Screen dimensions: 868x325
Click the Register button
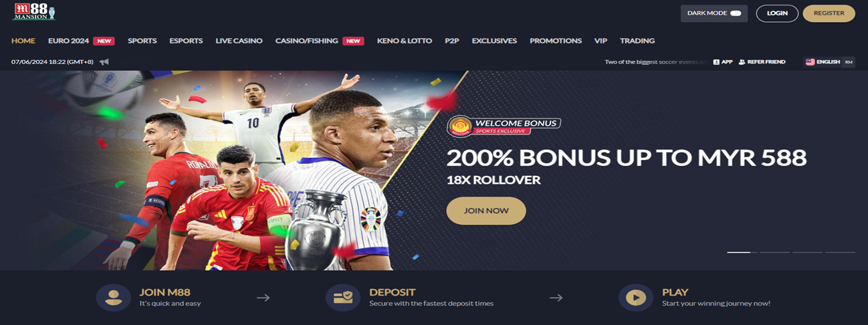click(829, 13)
